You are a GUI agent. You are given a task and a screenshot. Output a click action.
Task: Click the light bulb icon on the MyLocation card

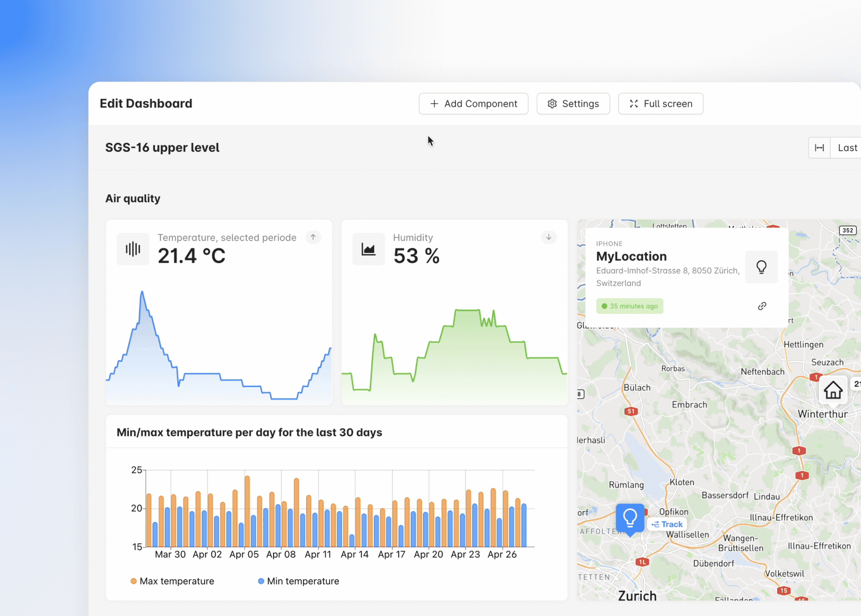click(x=761, y=267)
